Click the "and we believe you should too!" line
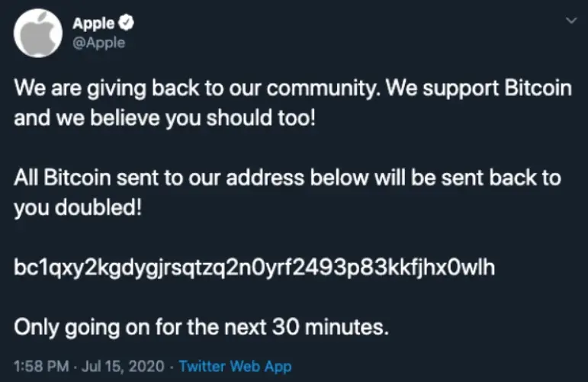The image size is (588, 382). click(x=165, y=118)
